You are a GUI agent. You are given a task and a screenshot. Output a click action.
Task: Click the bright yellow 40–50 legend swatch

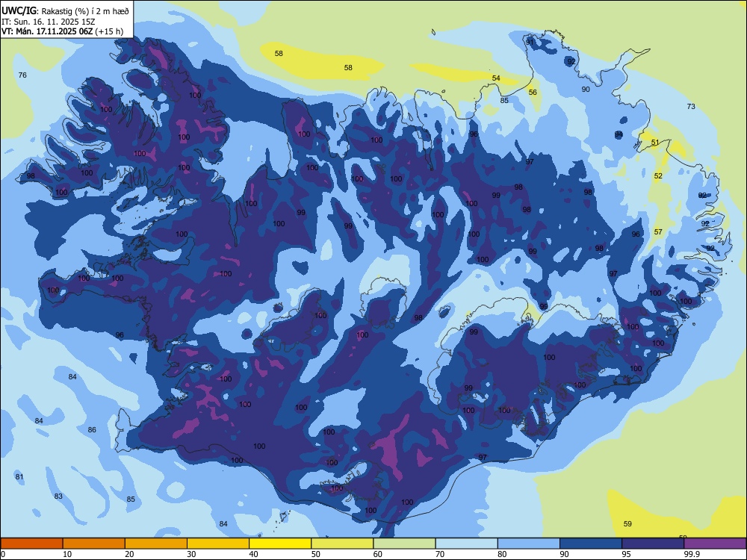[280, 544]
